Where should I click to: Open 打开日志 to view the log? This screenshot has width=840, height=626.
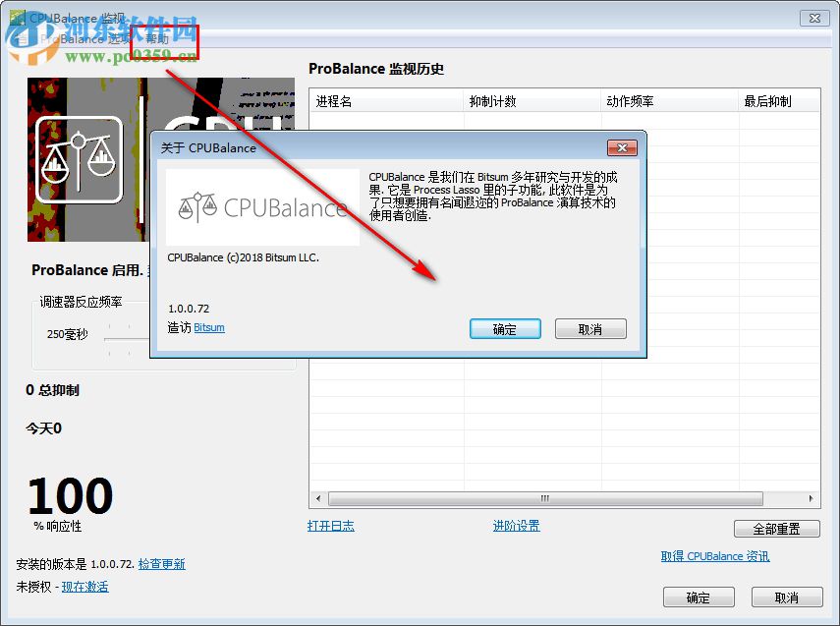point(331,526)
